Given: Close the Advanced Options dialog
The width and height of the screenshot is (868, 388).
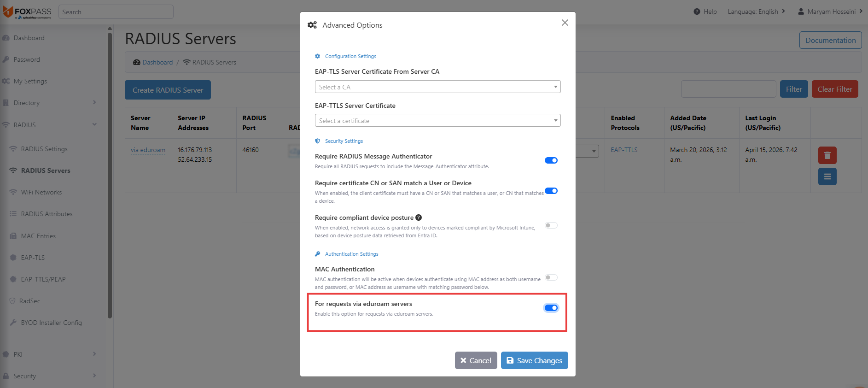Looking at the screenshot, I should (x=565, y=23).
